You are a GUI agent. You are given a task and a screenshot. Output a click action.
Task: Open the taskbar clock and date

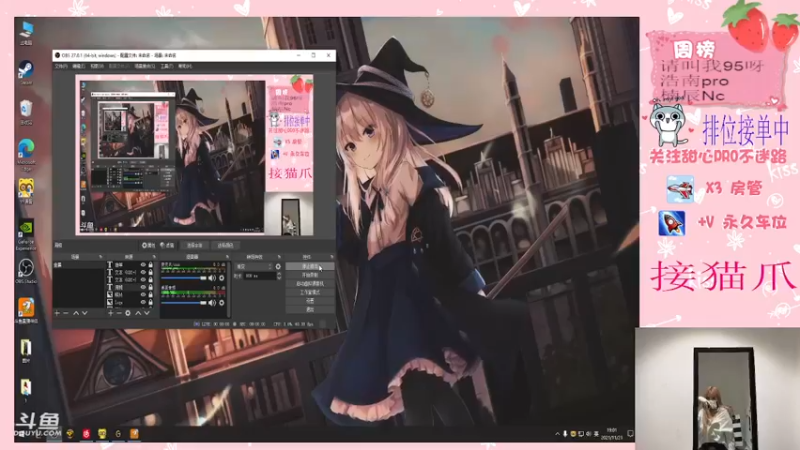click(x=611, y=434)
